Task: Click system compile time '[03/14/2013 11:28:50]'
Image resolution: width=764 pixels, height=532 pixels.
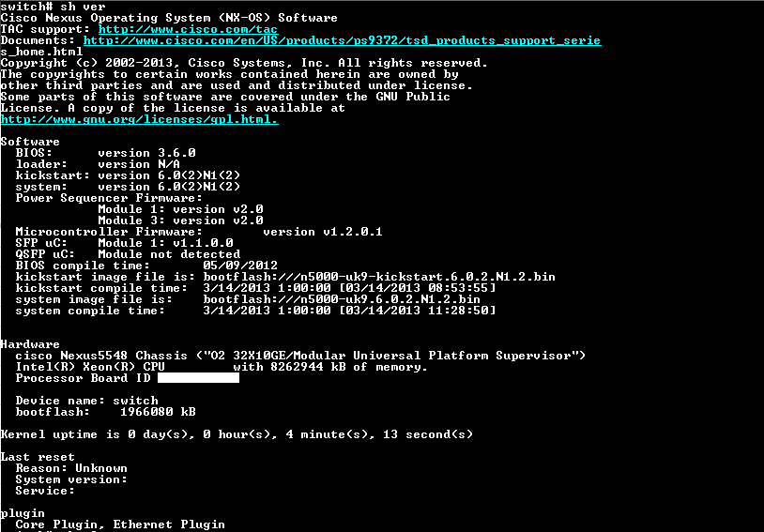Action: point(417,311)
